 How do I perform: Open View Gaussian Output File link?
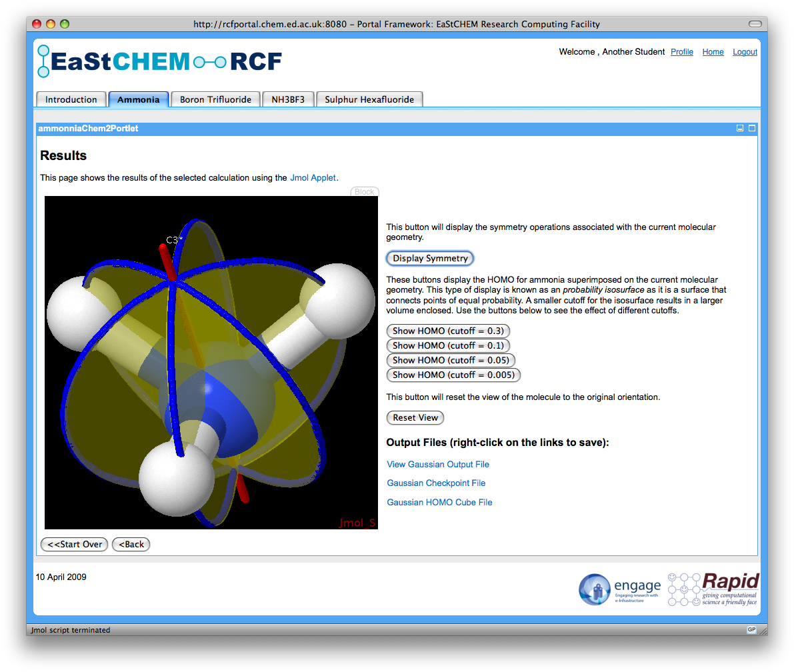pos(438,464)
